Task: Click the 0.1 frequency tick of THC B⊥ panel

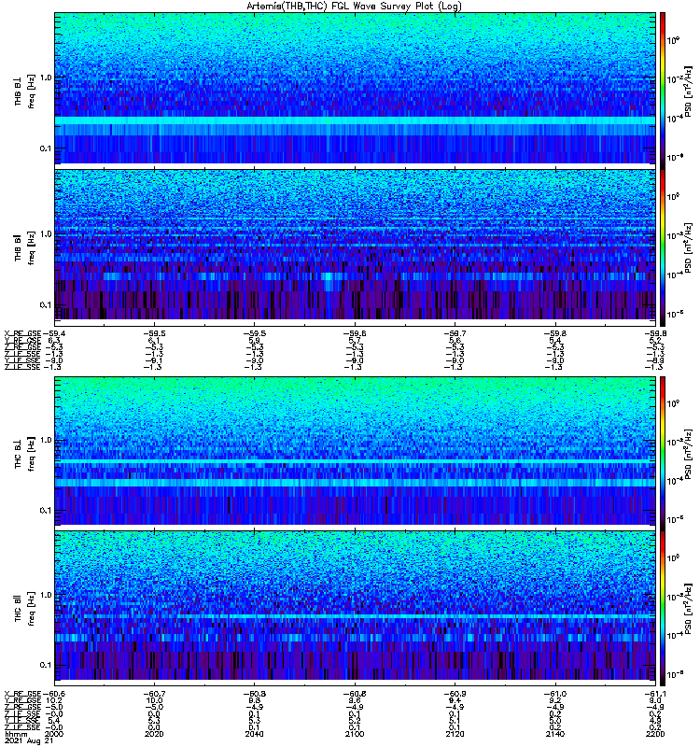Action: (x=46, y=510)
